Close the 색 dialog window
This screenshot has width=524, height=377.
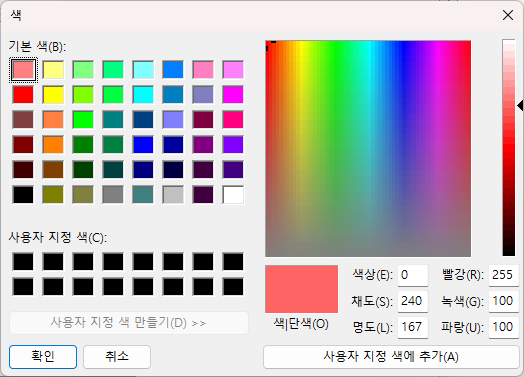click(508, 15)
